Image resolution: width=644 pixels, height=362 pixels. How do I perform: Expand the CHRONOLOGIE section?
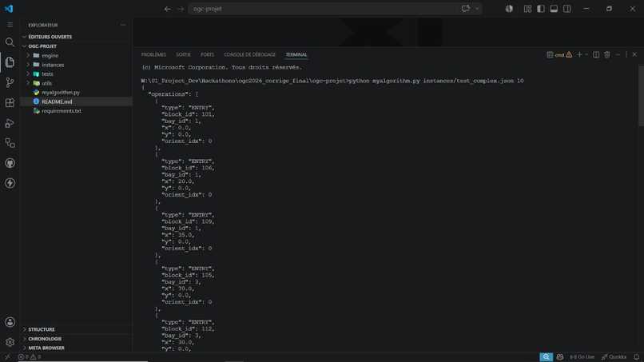pyautogui.click(x=77, y=339)
